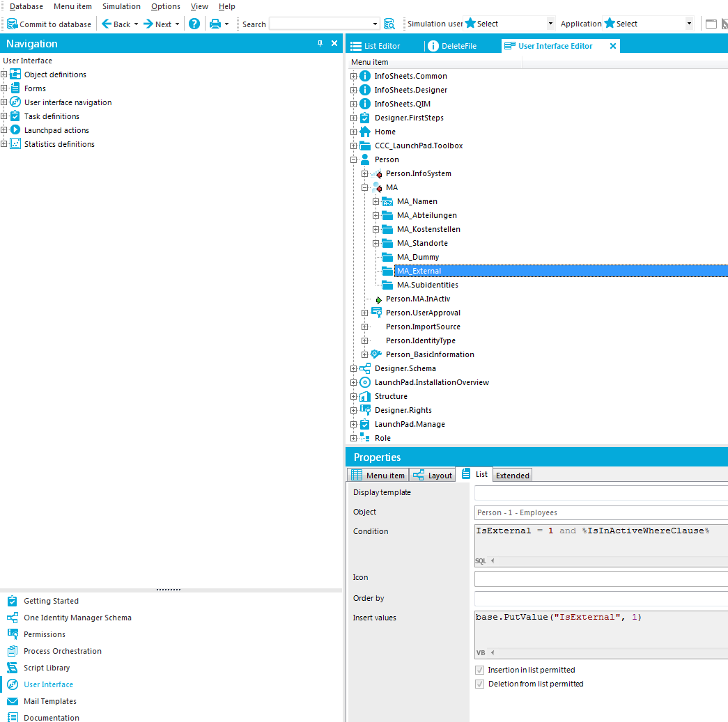Click Object definitions icon in navigation tree

(15, 74)
